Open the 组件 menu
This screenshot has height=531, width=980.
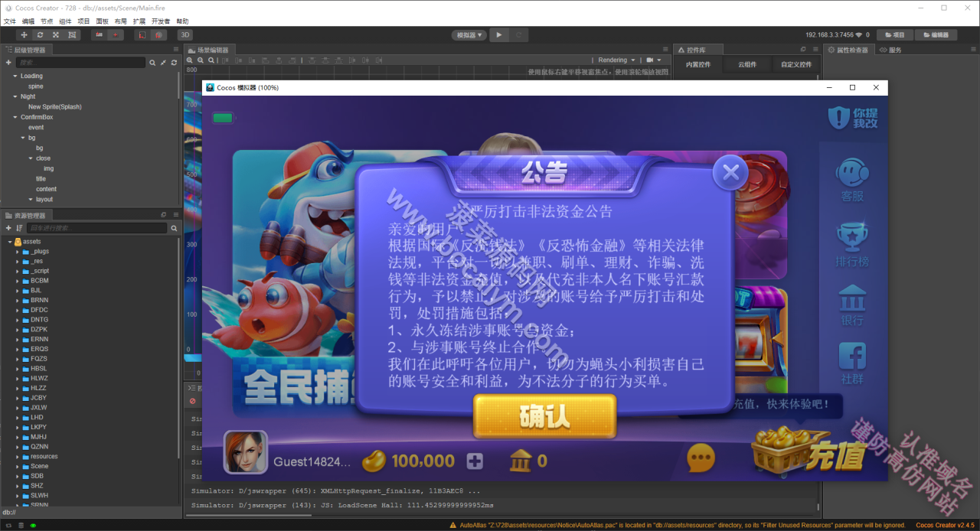coord(66,21)
